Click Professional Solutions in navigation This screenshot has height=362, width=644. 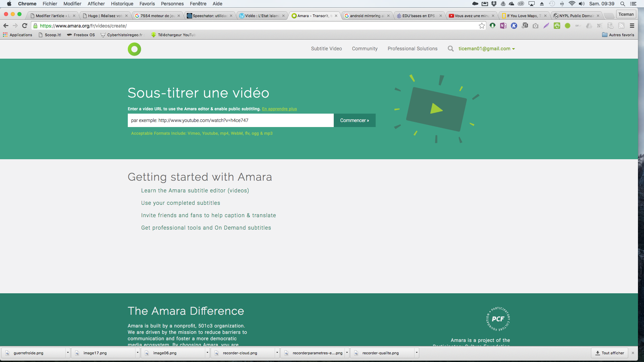pos(413,49)
